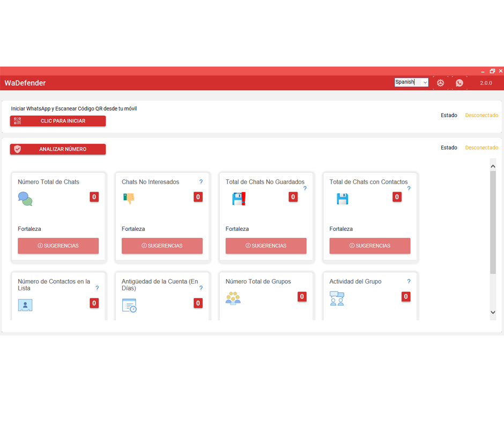Open help for Total de Chats No Guardados
This screenshot has height=423, width=504.
(x=305, y=188)
